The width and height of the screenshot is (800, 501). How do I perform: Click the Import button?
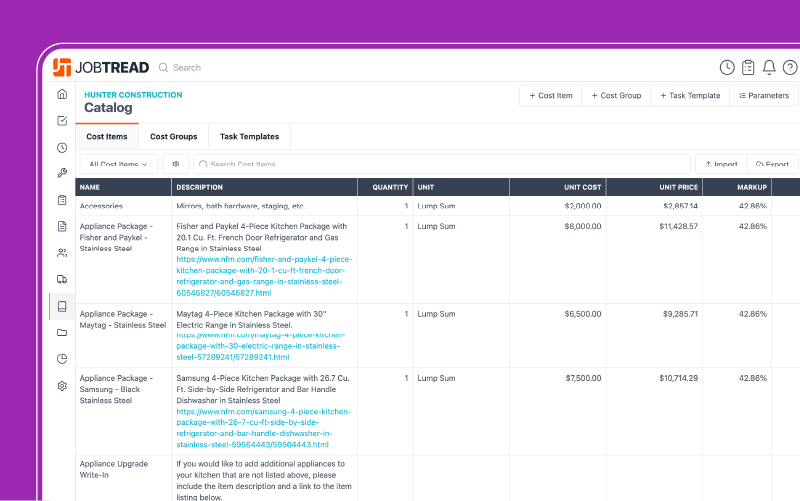pyautogui.click(x=721, y=164)
